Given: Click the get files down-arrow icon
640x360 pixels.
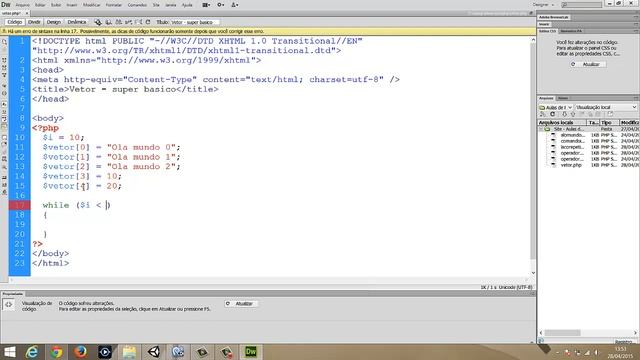Looking at the screenshot, I should pyautogui.click(x=564, y=114).
